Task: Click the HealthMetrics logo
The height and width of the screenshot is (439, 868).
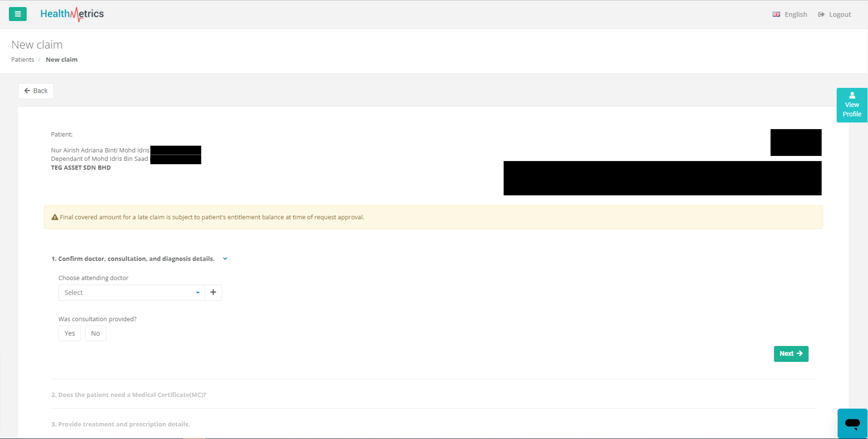Action: point(72,14)
